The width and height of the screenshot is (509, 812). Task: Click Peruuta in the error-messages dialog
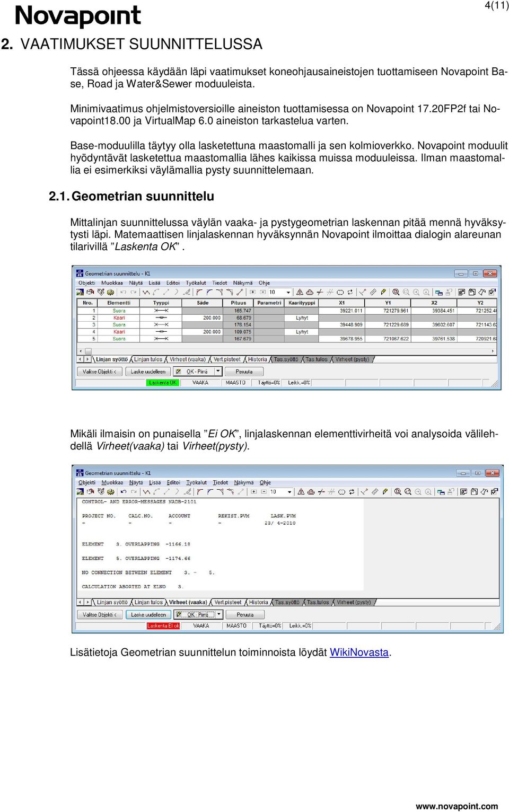(245, 615)
